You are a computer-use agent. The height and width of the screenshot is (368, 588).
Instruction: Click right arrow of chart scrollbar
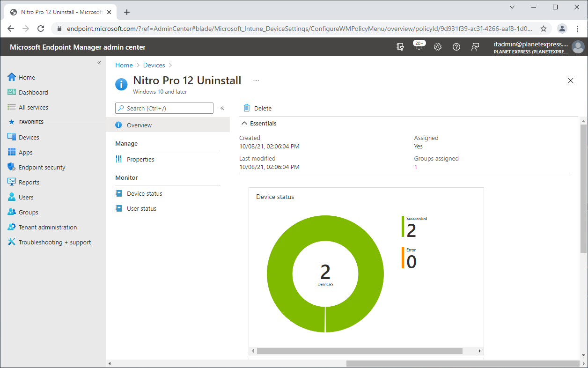(479, 351)
